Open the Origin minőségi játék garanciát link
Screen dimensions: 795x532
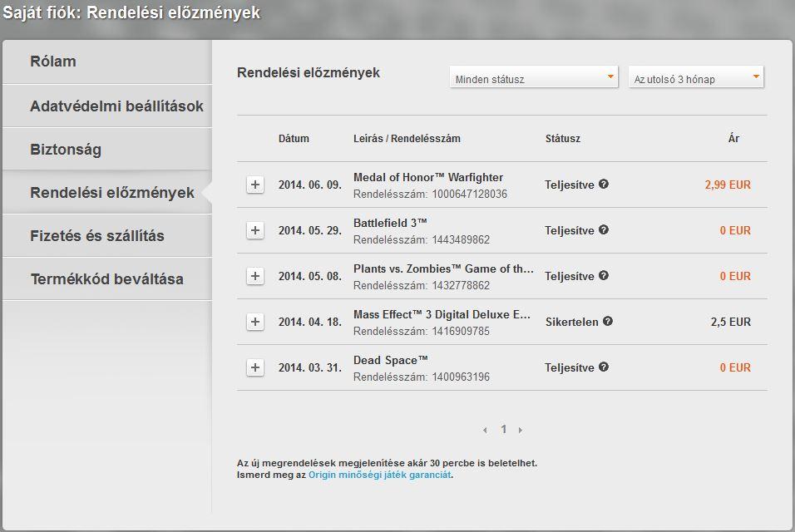click(380, 475)
